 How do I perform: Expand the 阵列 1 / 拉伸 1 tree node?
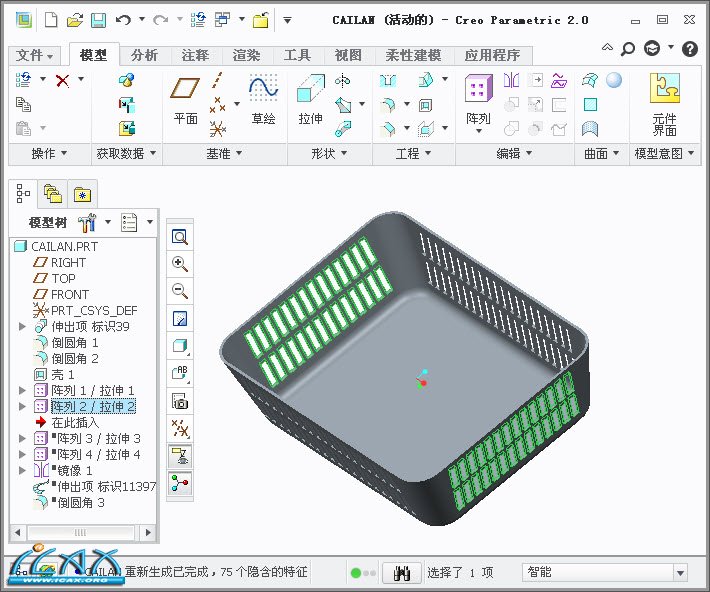point(23,391)
